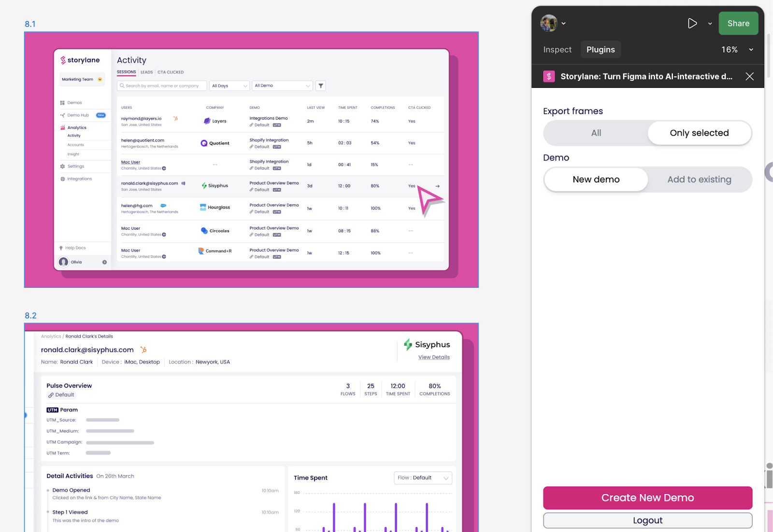Open the 16% zoom level dropdown

tap(737, 50)
